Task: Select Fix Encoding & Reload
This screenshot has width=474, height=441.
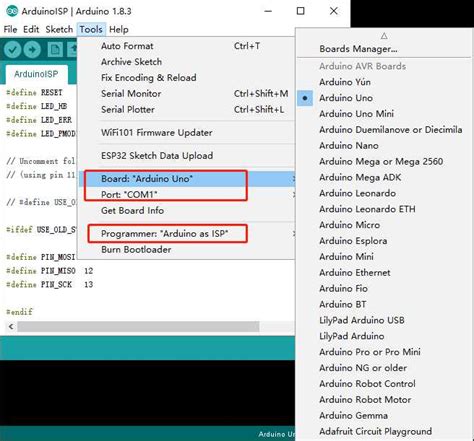Action: pyautogui.click(x=187, y=78)
